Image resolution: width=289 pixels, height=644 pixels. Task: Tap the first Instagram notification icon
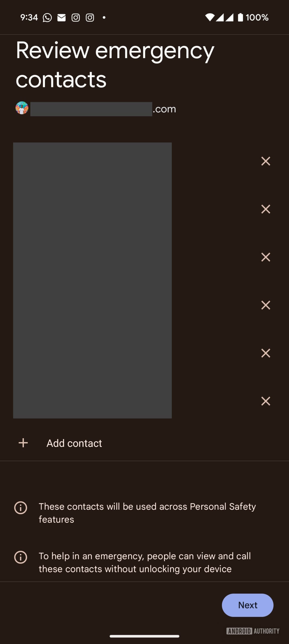click(x=76, y=18)
